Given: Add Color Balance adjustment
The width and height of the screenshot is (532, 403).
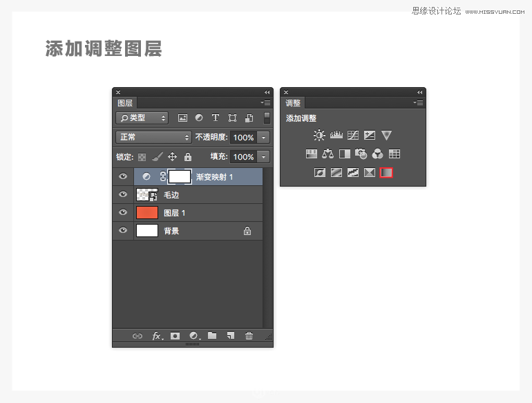Looking at the screenshot, I should (x=327, y=153).
